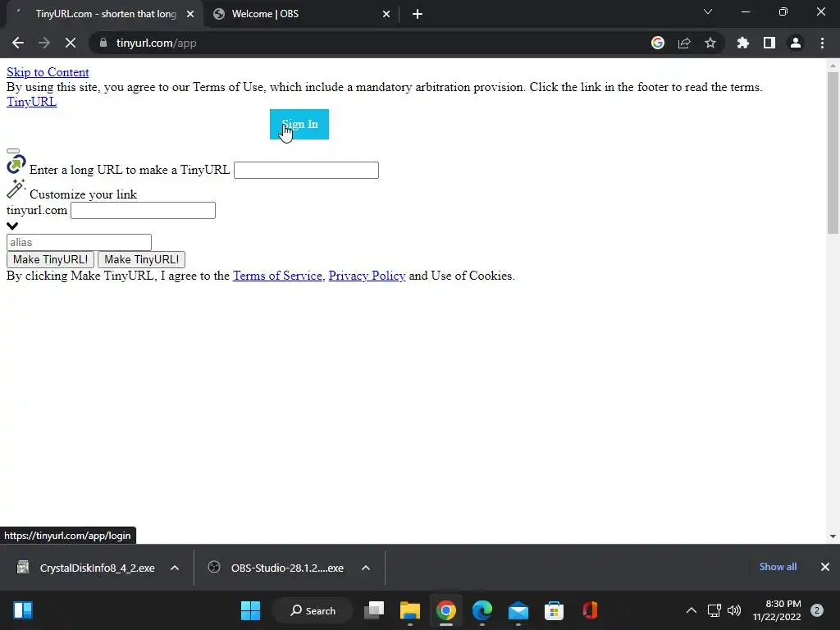Go back using the browser back arrow
This screenshot has height=630, width=840.
tap(18, 43)
